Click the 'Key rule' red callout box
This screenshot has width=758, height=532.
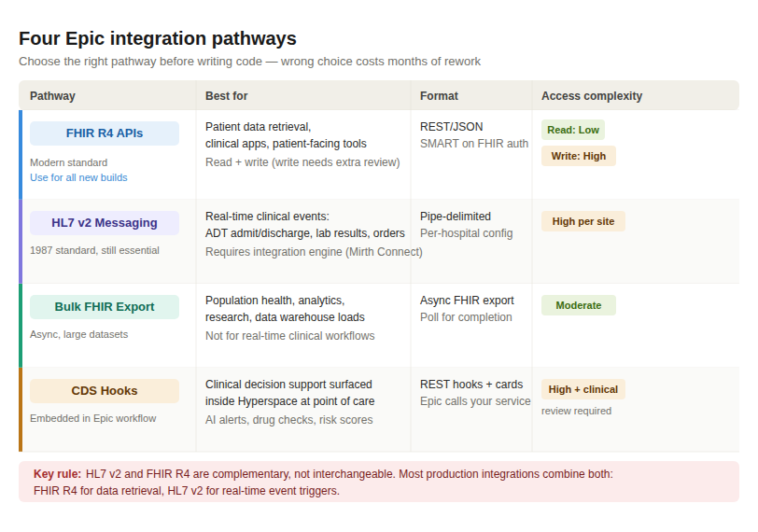point(379,482)
